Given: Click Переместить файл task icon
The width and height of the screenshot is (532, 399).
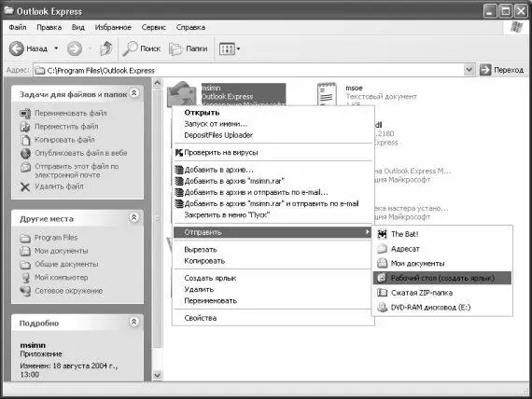Looking at the screenshot, I should (25, 127).
